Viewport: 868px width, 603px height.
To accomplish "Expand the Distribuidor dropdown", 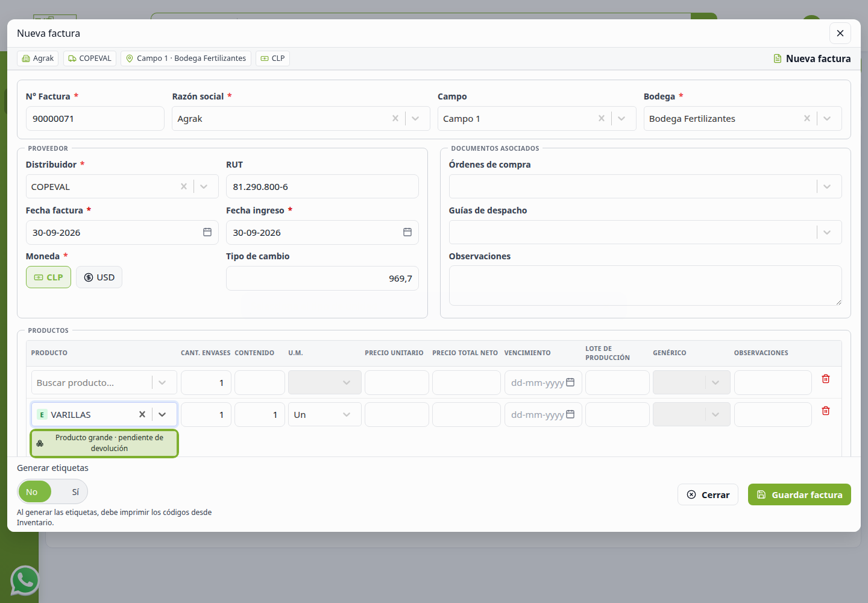I will [x=204, y=186].
